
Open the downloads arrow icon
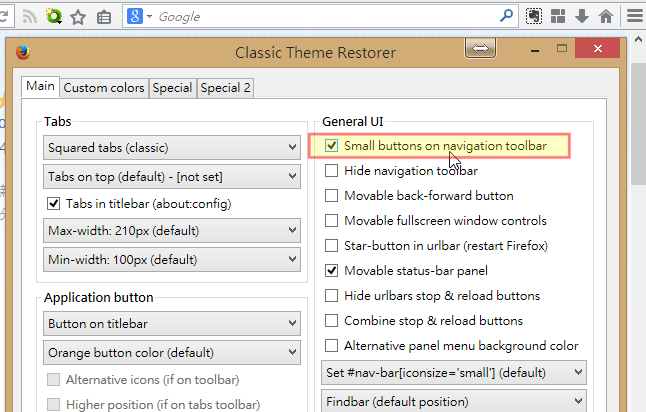tap(582, 16)
